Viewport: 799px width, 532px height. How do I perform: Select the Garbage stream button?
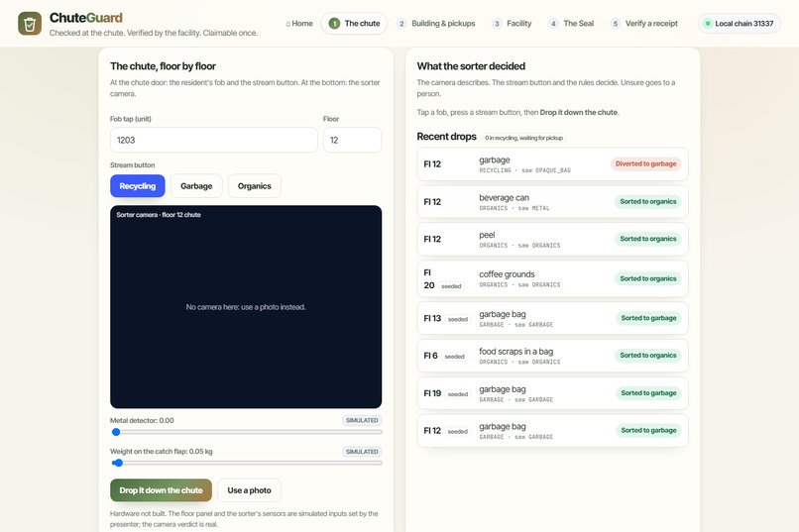pos(196,186)
